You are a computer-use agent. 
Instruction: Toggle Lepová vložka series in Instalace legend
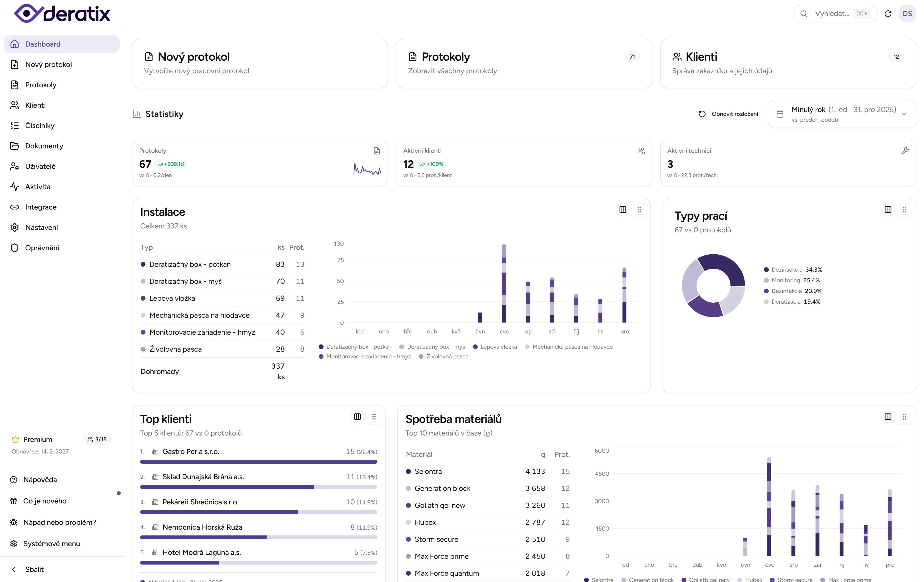(x=494, y=347)
